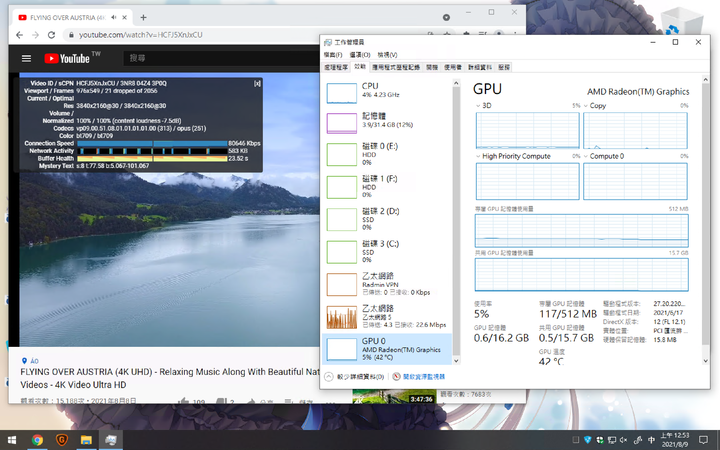Select Memory 3.9/31.4 GB item
Screen dimensions: 720x450
(387, 123)
